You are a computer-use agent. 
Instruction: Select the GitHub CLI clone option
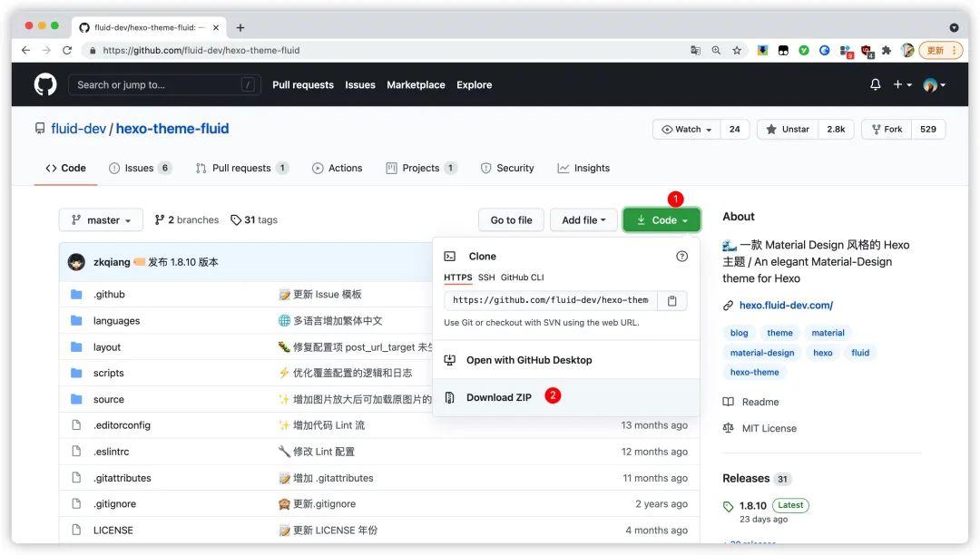pos(522,277)
